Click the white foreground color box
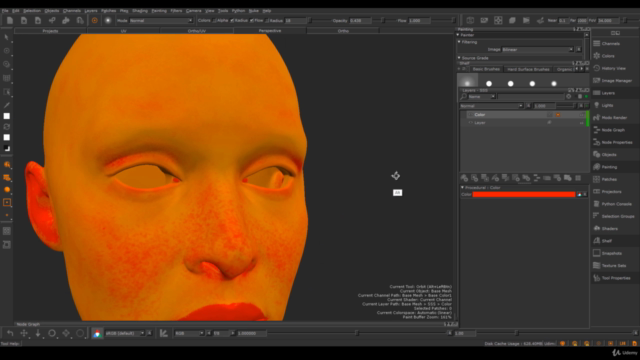The width and height of the screenshot is (640, 360). (7, 116)
